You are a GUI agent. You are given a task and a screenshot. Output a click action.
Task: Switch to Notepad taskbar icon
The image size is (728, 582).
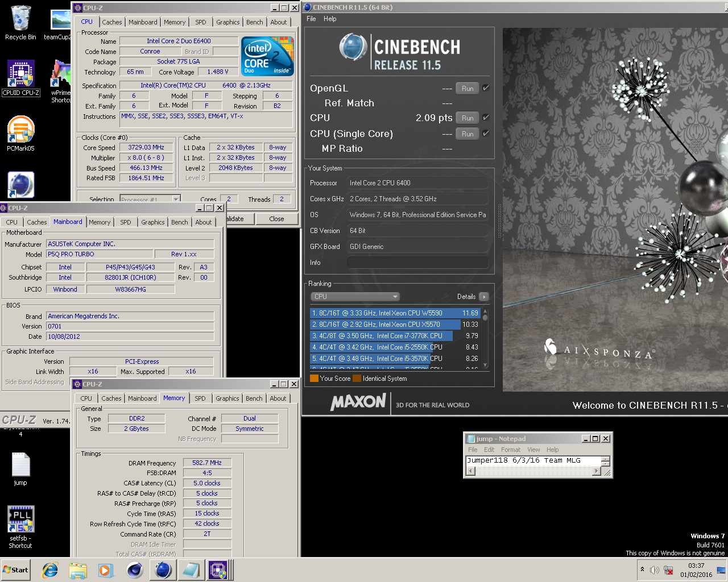[191, 570]
